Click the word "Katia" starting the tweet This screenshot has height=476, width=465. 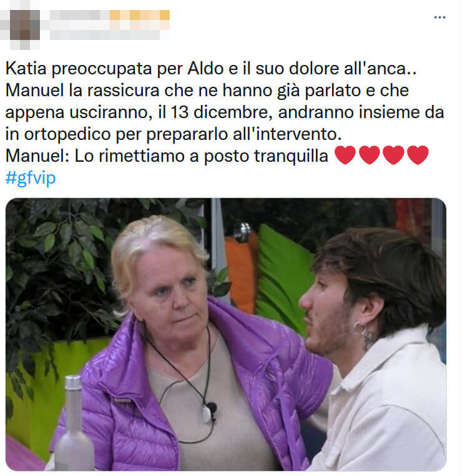point(26,68)
